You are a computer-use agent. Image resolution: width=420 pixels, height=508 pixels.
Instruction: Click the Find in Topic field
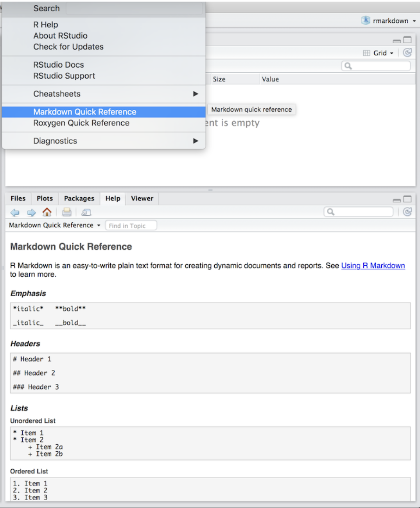pyautogui.click(x=131, y=226)
